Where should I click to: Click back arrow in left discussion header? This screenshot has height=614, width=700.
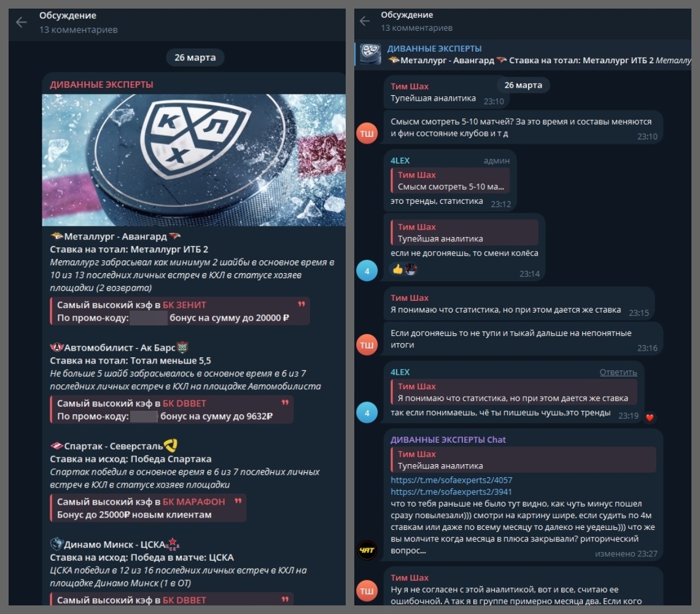21,22
